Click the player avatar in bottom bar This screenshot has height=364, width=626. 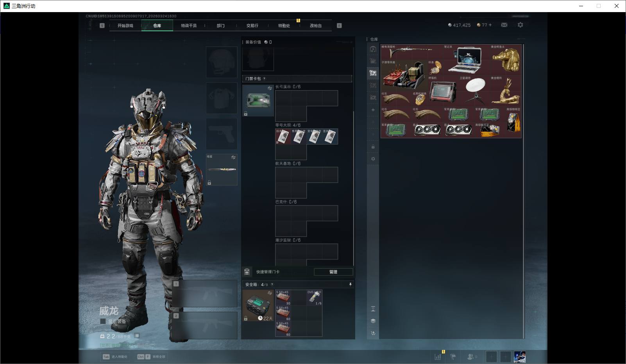tap(520, 357)
